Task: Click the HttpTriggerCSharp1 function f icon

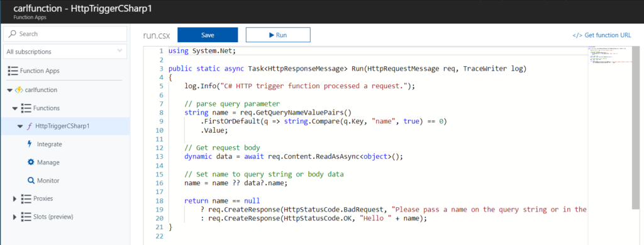Action: point(29,126)
